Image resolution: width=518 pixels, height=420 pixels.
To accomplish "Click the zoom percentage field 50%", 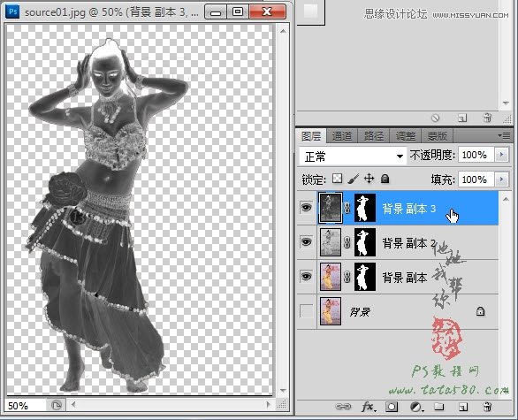I will click(25, 406).
